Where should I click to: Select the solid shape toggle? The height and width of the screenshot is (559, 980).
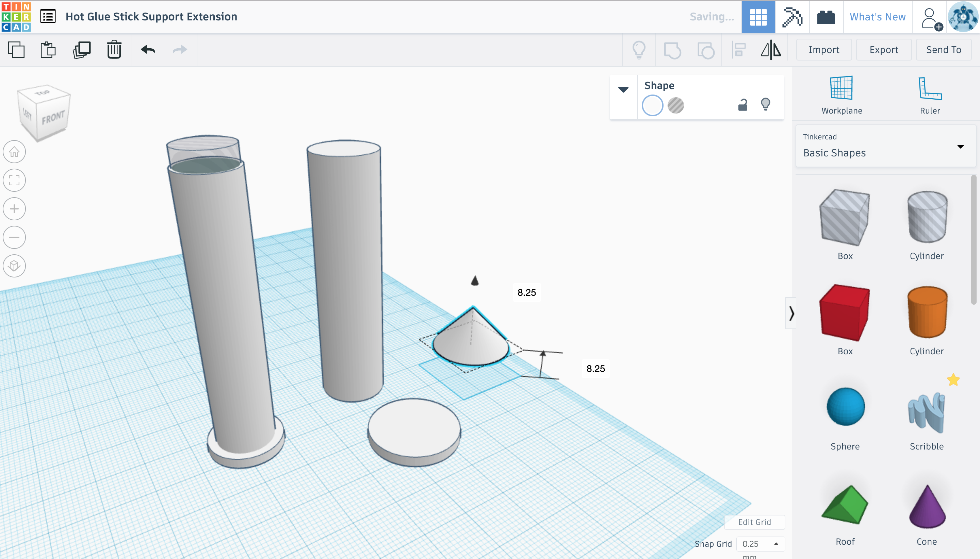coord(652,104)
